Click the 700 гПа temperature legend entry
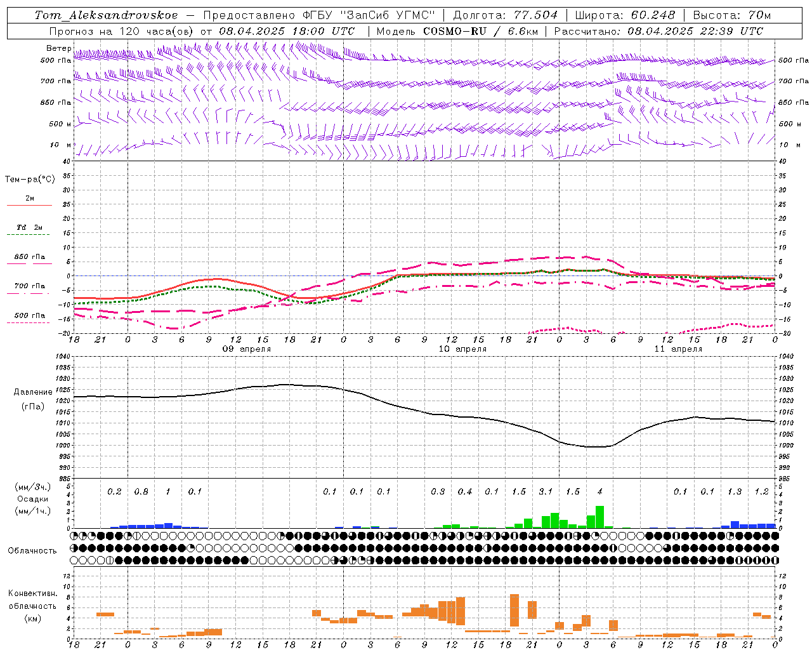The image size is (812, 650). pos(30,286)
